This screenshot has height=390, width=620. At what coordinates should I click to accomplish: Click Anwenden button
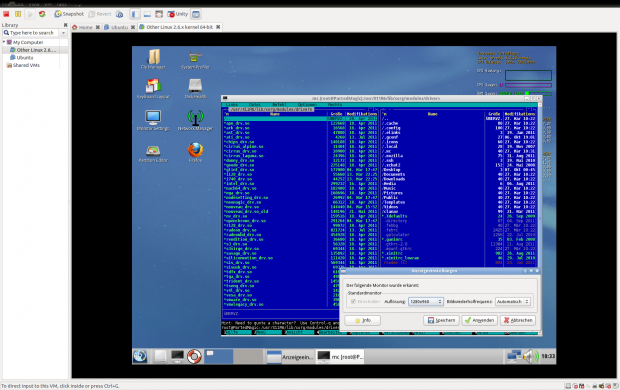click(479, 320)
